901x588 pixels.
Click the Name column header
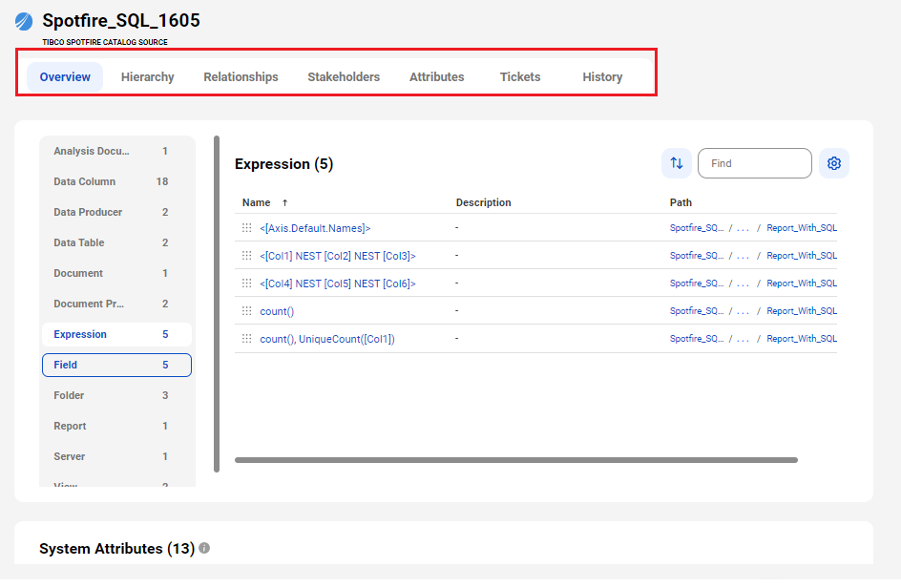[x=257, y=202]
